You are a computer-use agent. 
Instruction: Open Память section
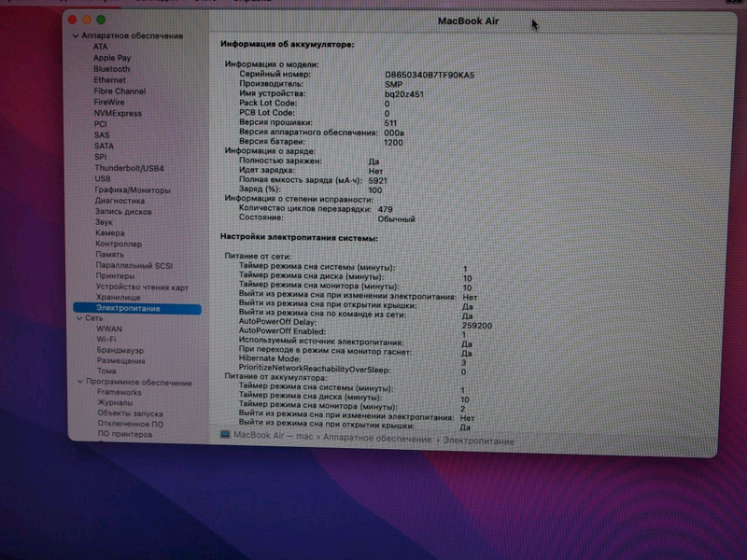pyautogui.click(x=109, y=254)
